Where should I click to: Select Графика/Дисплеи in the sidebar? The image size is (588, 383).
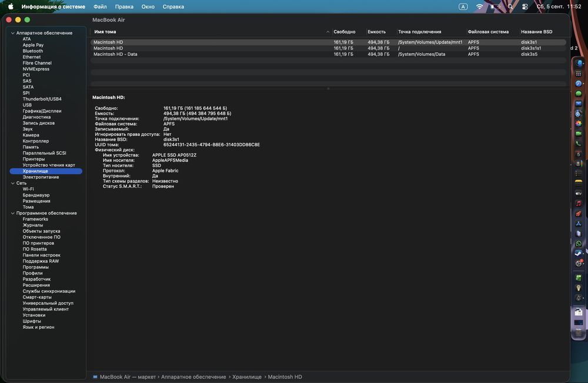pyautogui.click(x=42, y=111)
